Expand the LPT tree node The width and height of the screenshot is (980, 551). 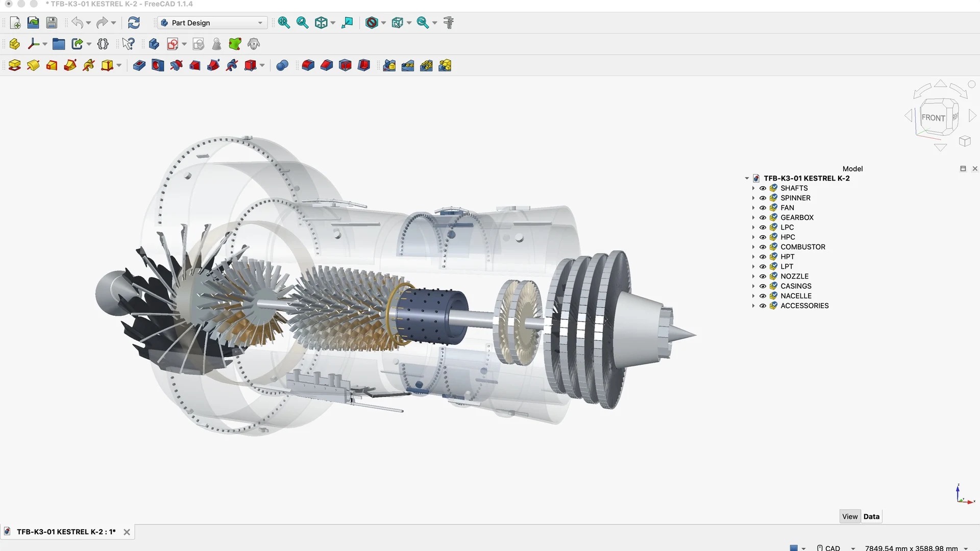[753, 267]
